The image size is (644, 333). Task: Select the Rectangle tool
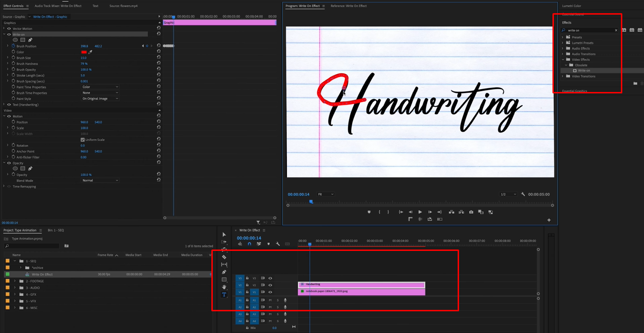click(x=224, y=280)
